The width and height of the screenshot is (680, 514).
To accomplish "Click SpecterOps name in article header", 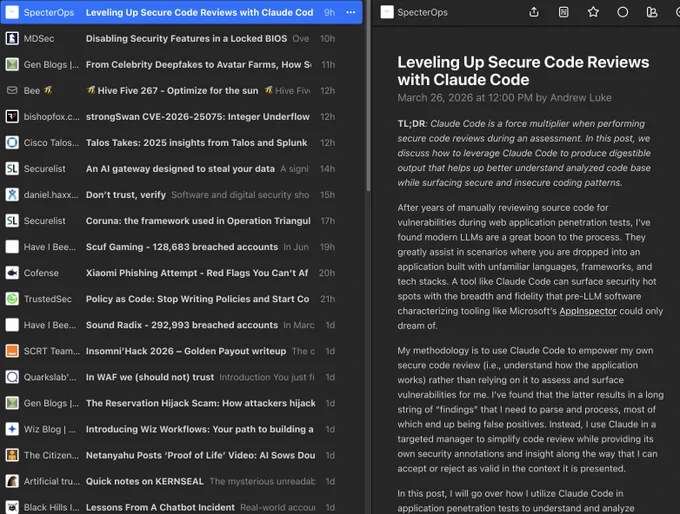I will 422,12.
